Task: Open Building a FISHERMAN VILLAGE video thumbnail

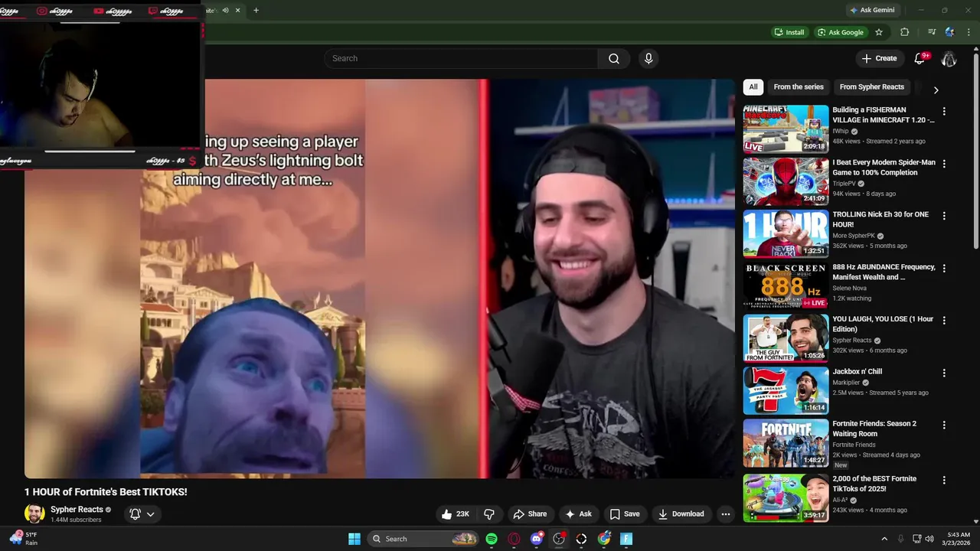Action: pyautogui.click(x=786, y=129)
